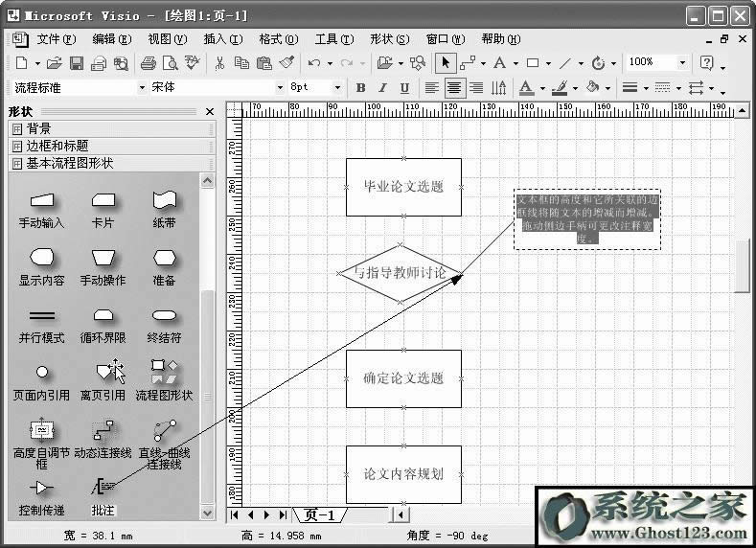Select the 手动输入 shape in stencil
Image resolution: width=756 pixels, height=548 pixels.
41,210
